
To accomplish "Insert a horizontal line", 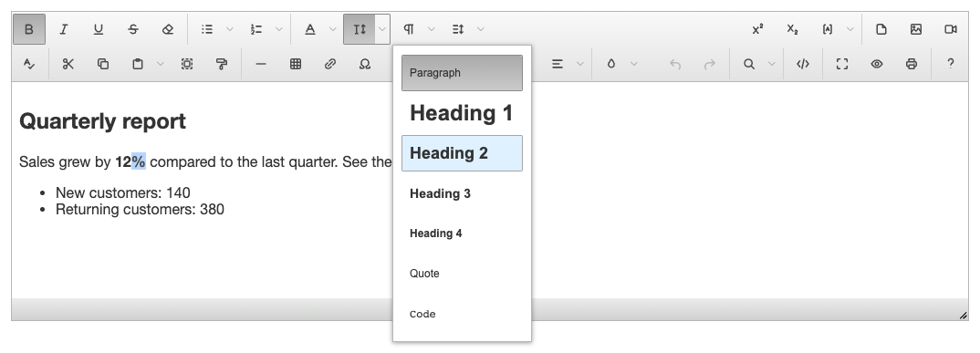I will [261, 64].
